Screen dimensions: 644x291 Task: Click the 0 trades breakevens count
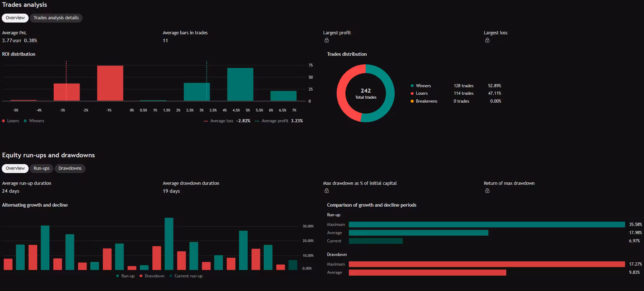(462, 101)
